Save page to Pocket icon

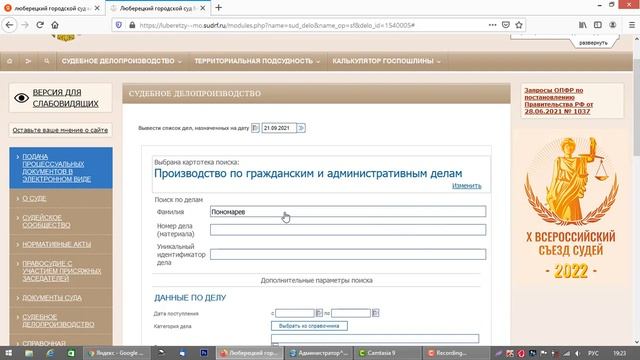click(x=506, y=25)
